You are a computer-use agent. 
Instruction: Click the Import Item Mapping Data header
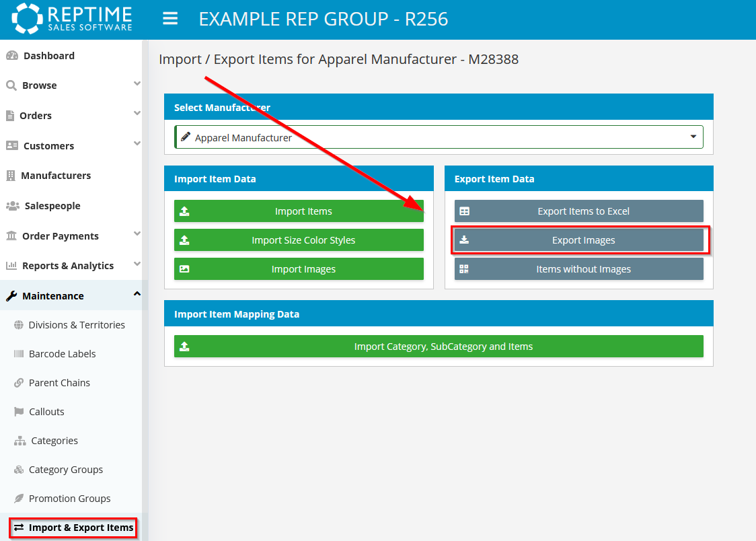[439, 314]
